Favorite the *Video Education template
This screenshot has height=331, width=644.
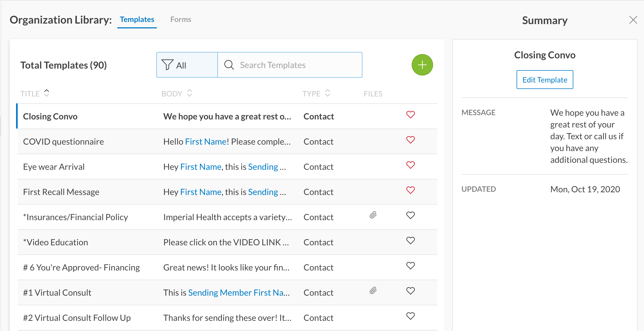click(410, 240)
